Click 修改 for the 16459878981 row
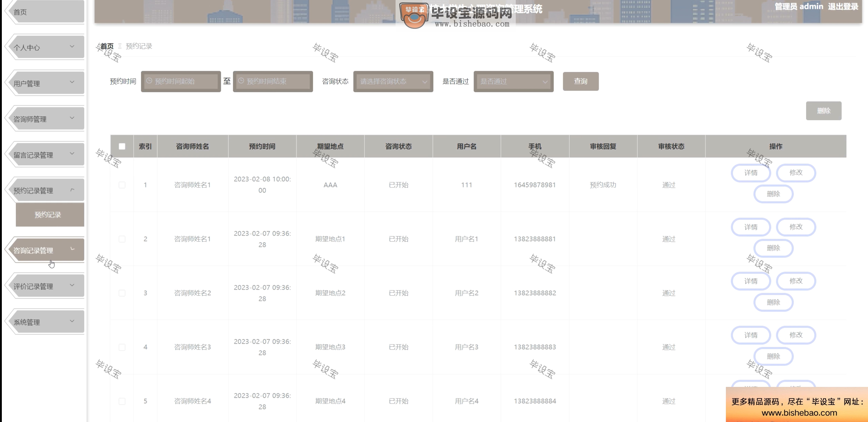This screenshot has width=868, height=422. 796,173
